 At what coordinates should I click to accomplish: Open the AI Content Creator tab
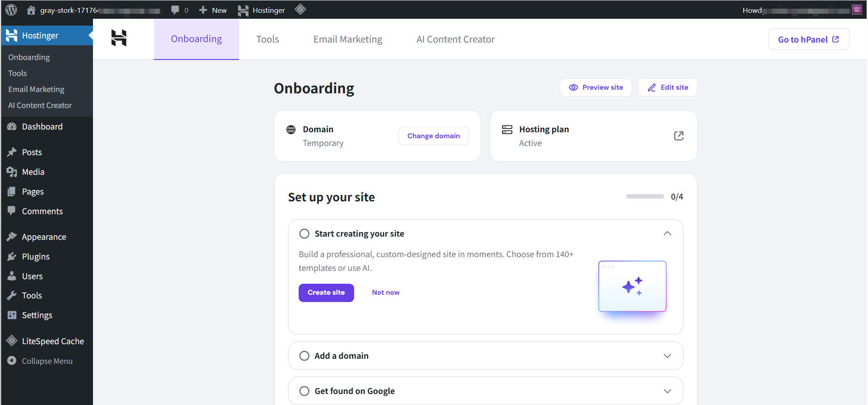pyautogui.click(x=455, y=39)
